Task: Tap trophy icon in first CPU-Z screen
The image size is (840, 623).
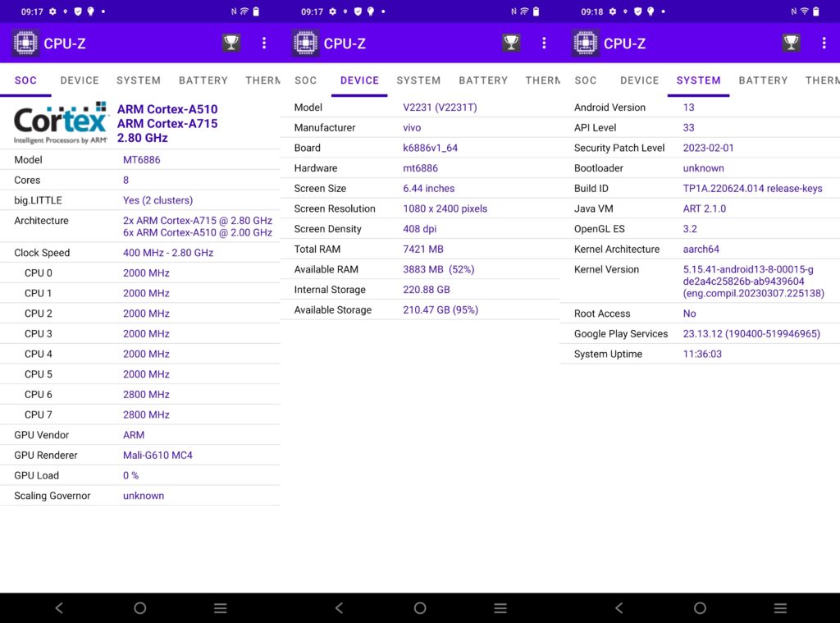Action: point(231,43)
